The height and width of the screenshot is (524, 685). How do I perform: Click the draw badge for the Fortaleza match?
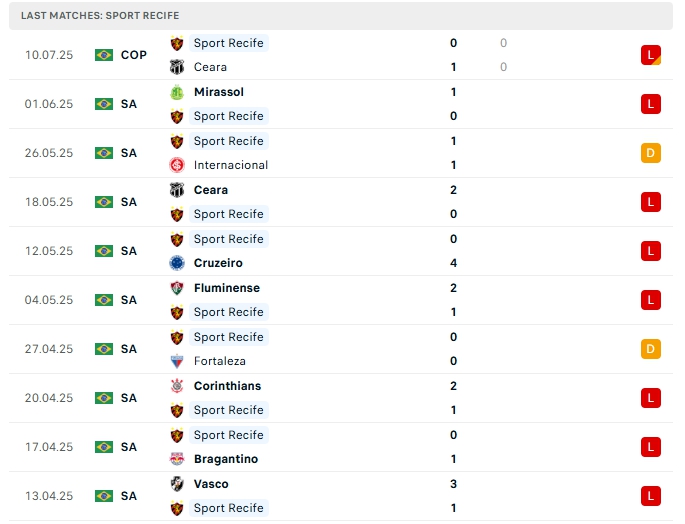click(651, 349)
